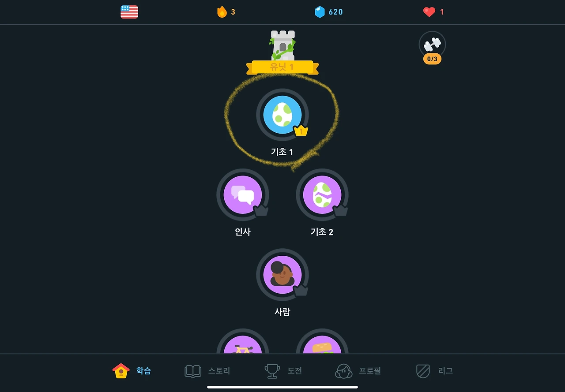Open the 도전 trophy tab
Image resolution: width=565 pixels, height=392 pixels.
283,371
